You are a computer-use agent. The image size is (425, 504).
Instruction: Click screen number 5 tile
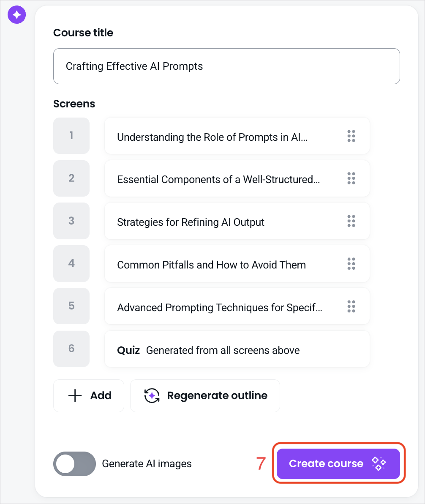pos(71,306)
